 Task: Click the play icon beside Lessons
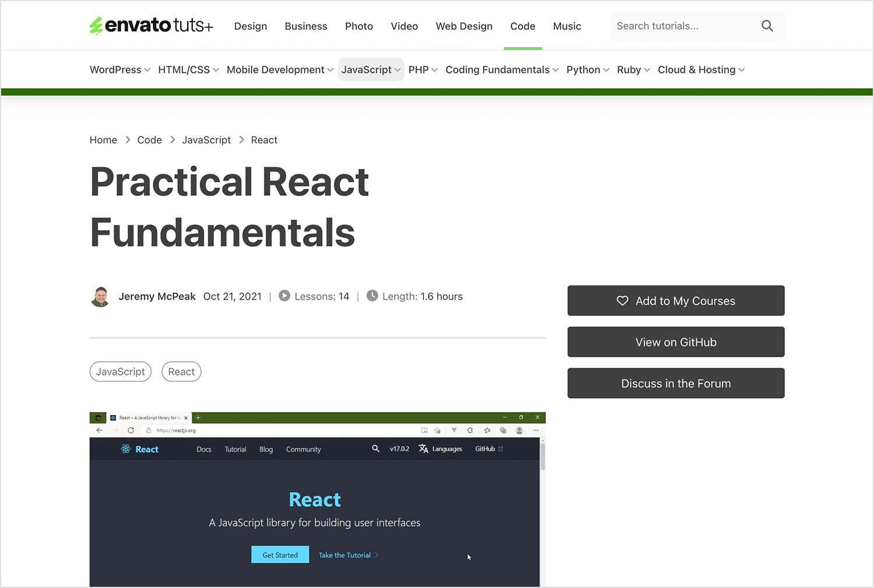[284, 295]
